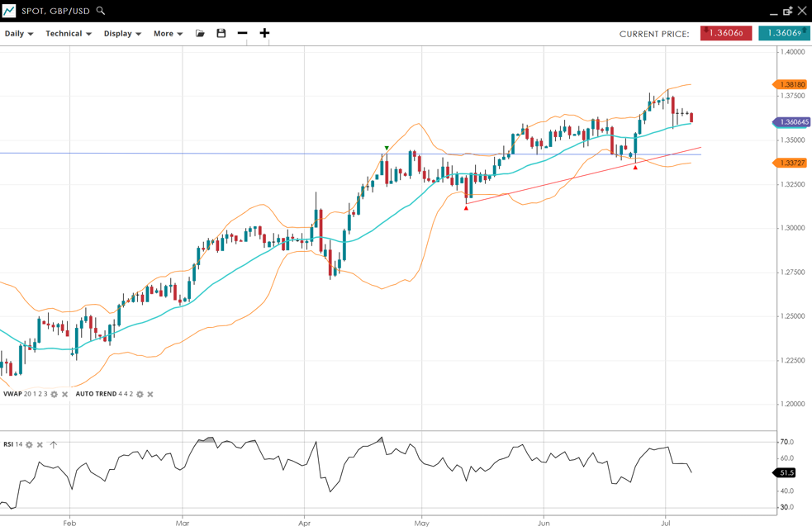Open the Display options dropdown
812x531 pixels.
coord(122,34)
